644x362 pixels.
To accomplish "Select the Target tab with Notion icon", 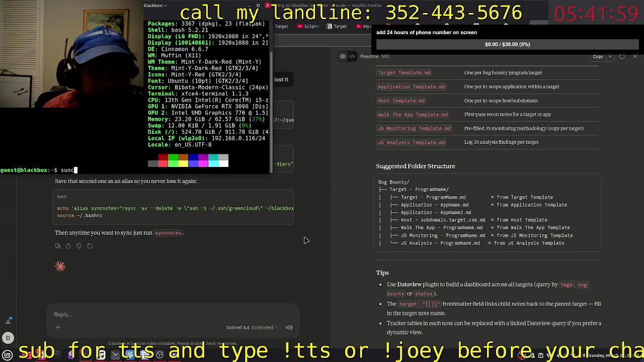I will click(337, 26).
